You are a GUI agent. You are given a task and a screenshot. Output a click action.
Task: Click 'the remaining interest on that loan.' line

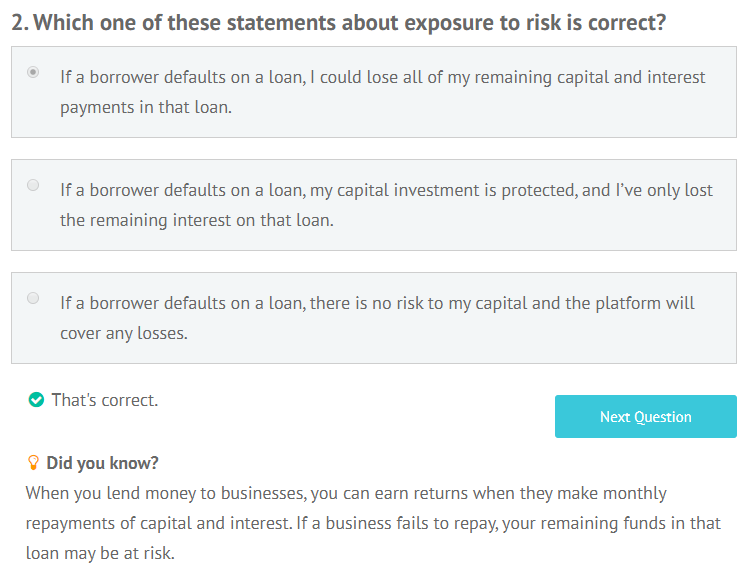[197, 220]
